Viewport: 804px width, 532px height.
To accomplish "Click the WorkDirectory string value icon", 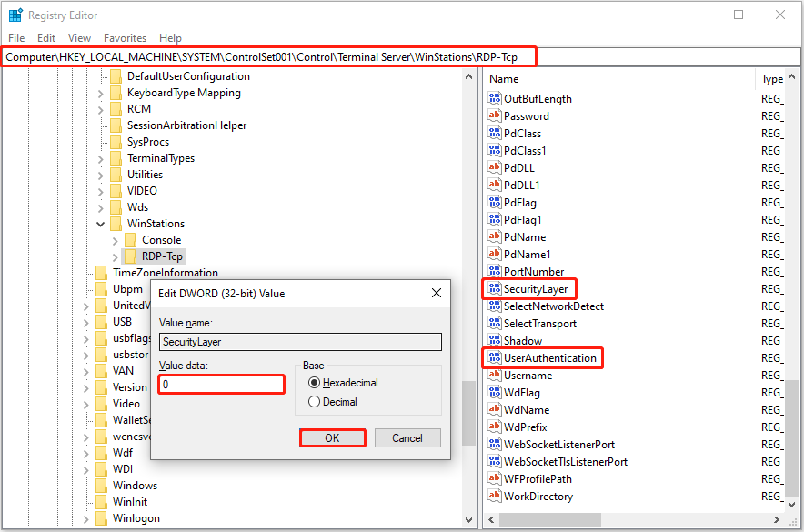I will [496, 497].
